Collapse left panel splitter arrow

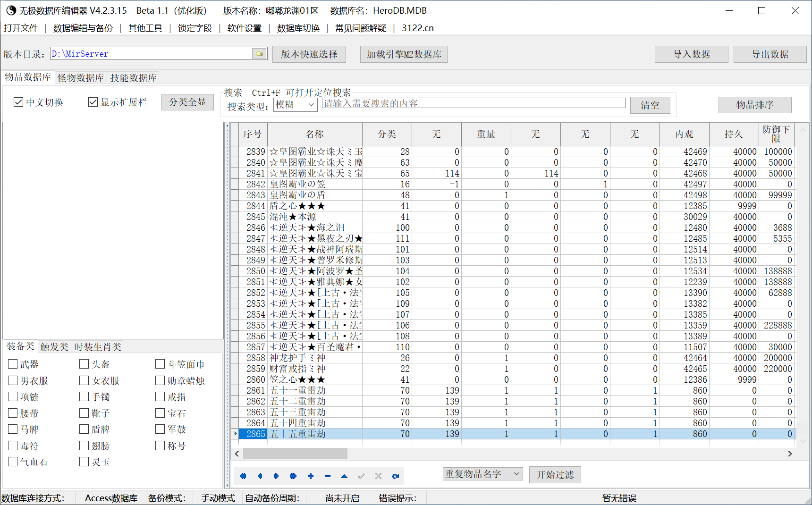pyautogui.click(x=227, y=126)
